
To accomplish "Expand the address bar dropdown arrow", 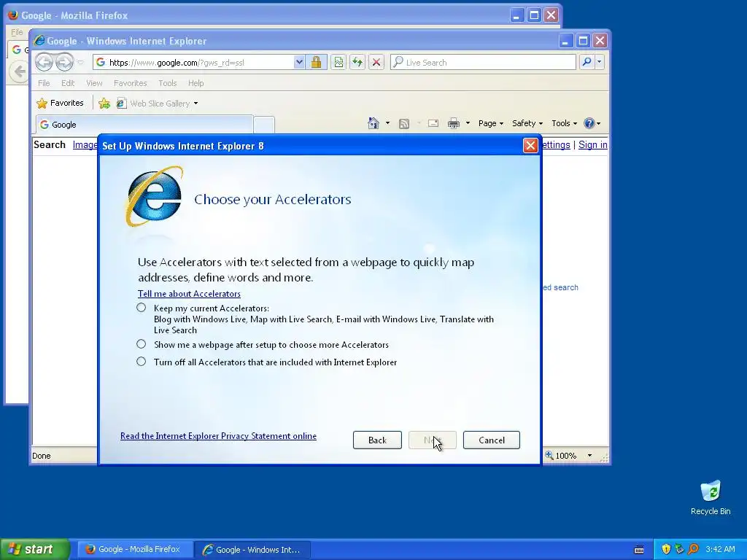I will (x=298, y=63).
